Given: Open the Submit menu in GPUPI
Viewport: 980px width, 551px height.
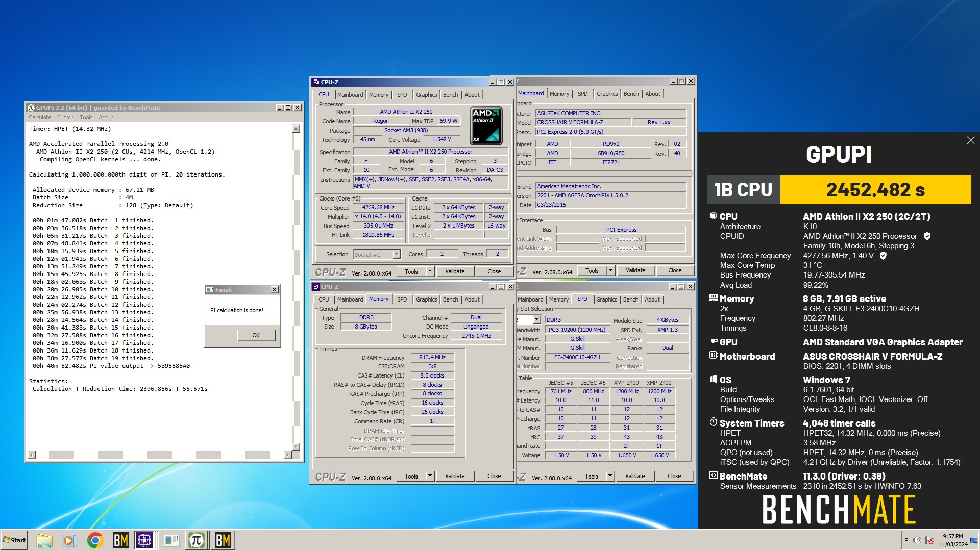Looking at the screenshot, I should click(x=65, y=117).
